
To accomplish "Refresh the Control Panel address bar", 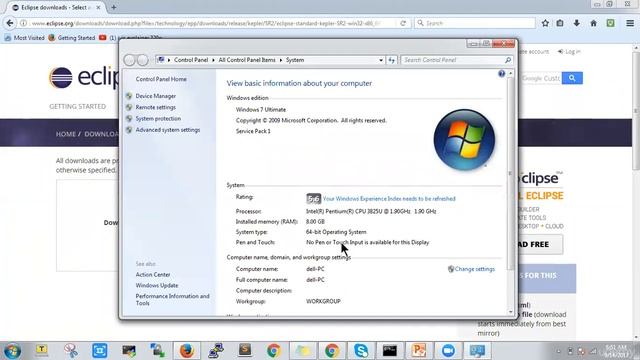I will [x=392, y=60].
